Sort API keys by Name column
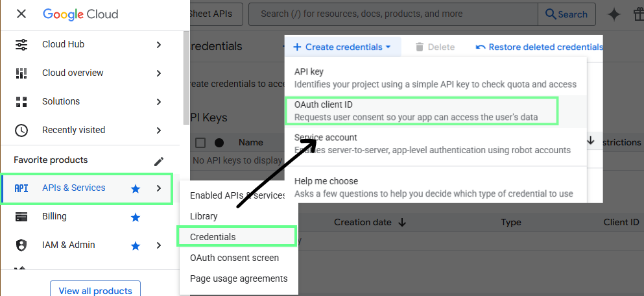Image resolution: width=644 pixels, height=296 pixels. 251,143
